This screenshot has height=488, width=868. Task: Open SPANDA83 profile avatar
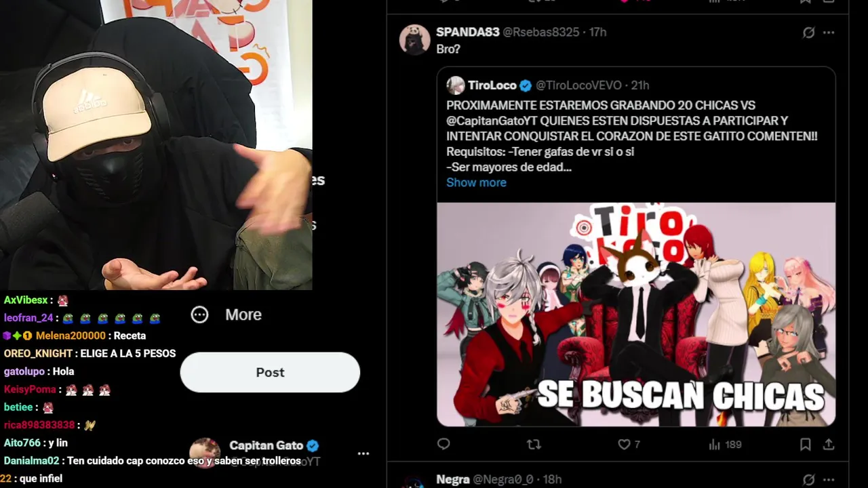click(414, 39)
